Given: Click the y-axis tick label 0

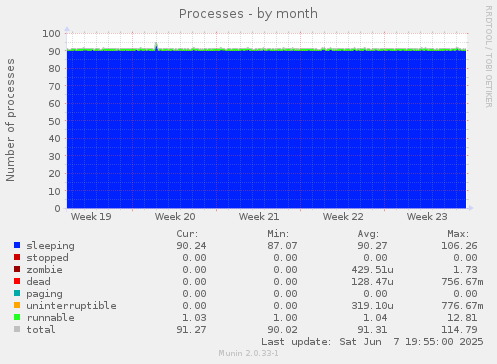Looking at the screenshot, I should point(58,209).
